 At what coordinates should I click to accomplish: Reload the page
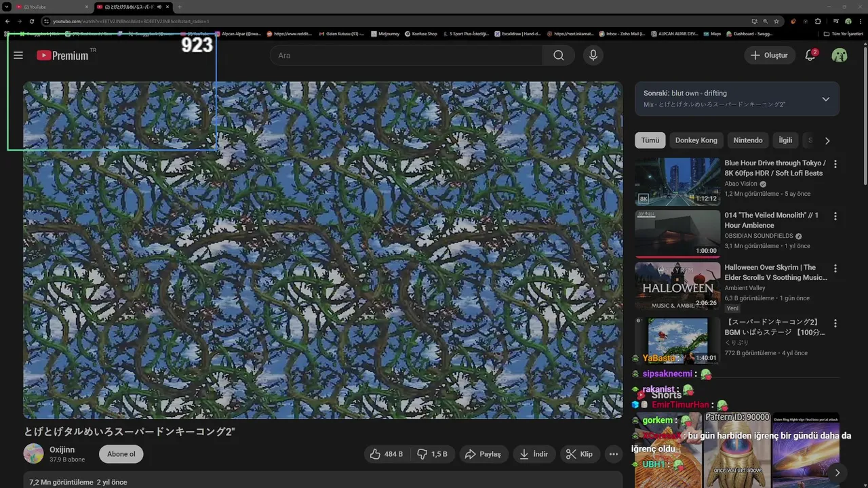click(x=32, y=21)
